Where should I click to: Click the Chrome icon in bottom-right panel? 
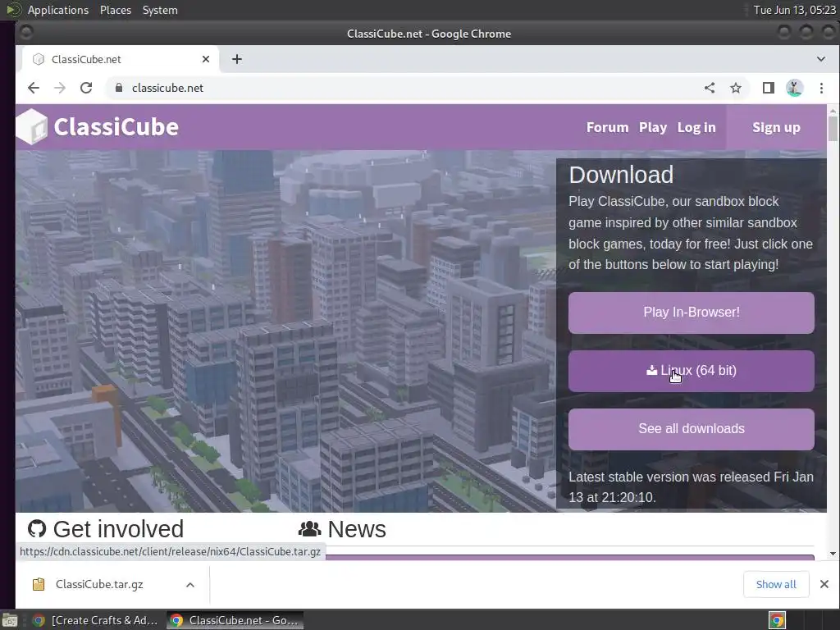pos(777,620)
